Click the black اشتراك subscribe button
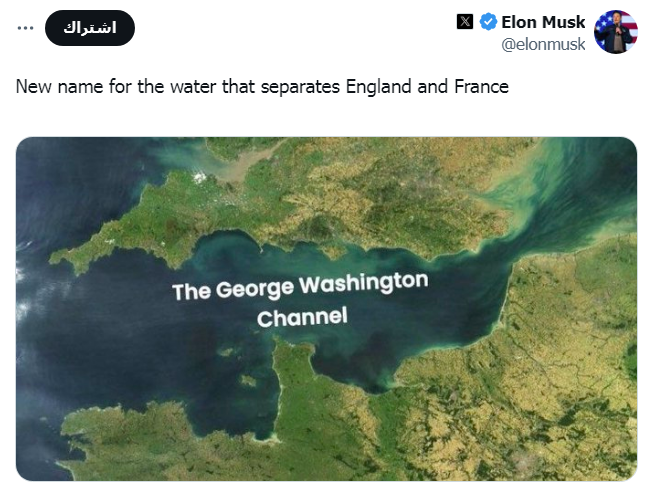 click(90, 28)
